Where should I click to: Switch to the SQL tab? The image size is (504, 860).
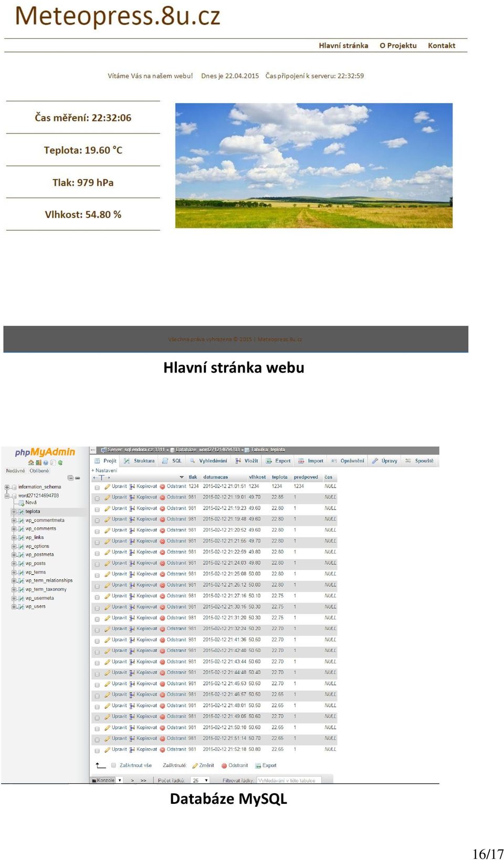pos(172,461)
